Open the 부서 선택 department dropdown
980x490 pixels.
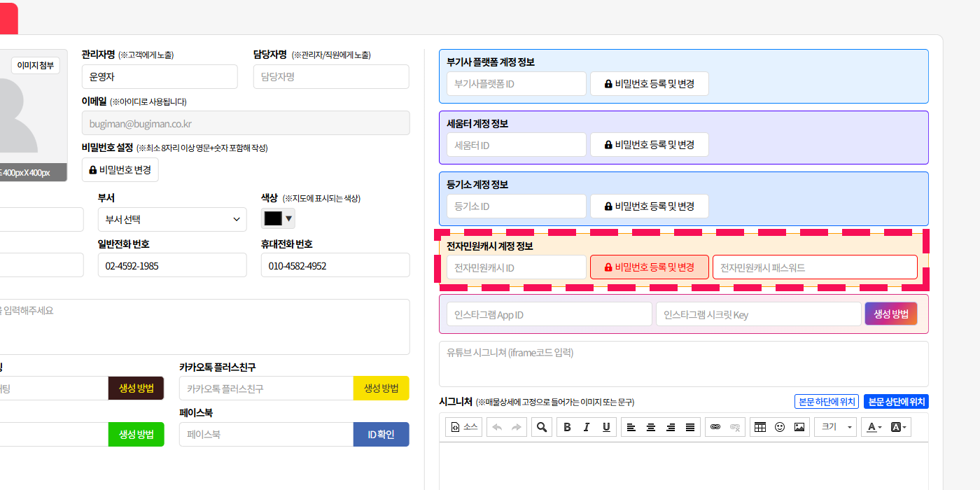(172, 219)
